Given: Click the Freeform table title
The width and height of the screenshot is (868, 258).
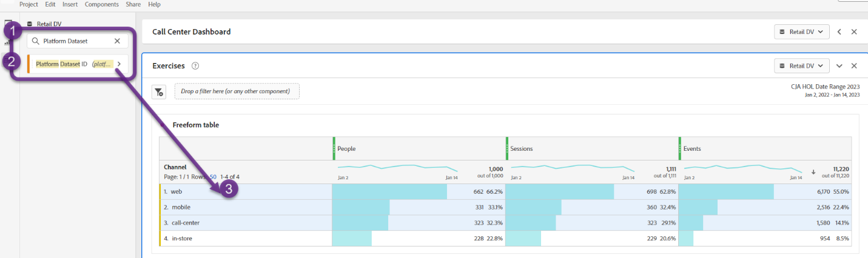Looking at the screenshot, I should [195, 125].
